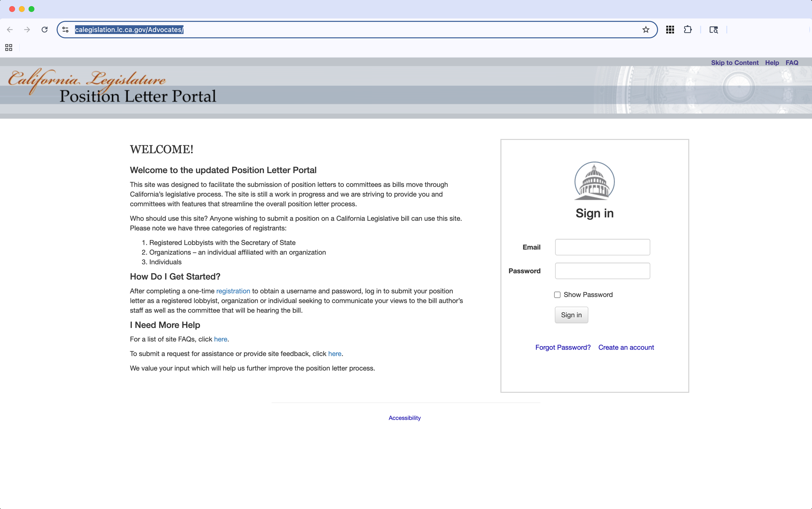Click the California Capitol logo above Sign in
This screenshot has height=509, width=812.
[x=594, y=181]
